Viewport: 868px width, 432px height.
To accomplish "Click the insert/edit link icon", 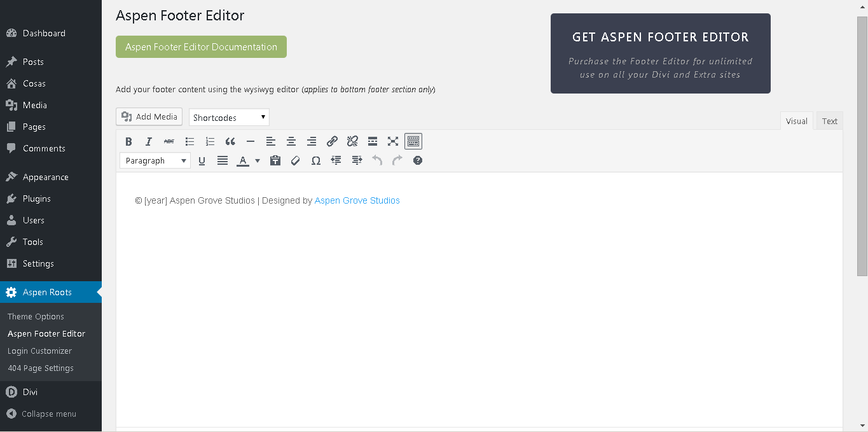I will point(332,141).
